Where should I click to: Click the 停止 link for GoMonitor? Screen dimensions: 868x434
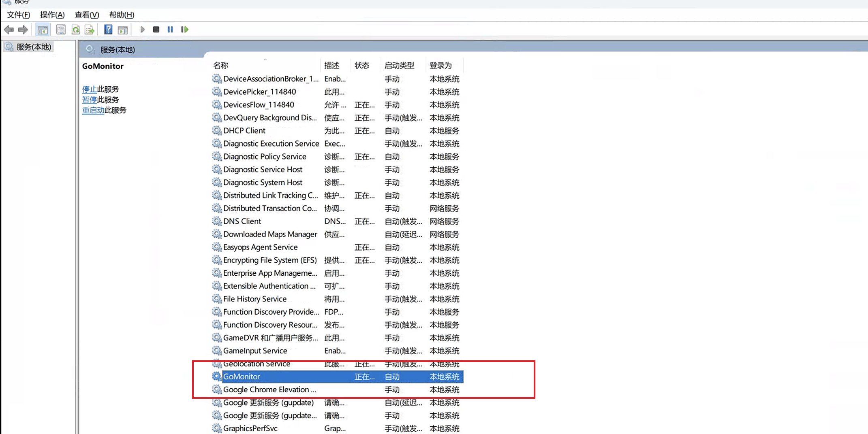pos(89,89)
